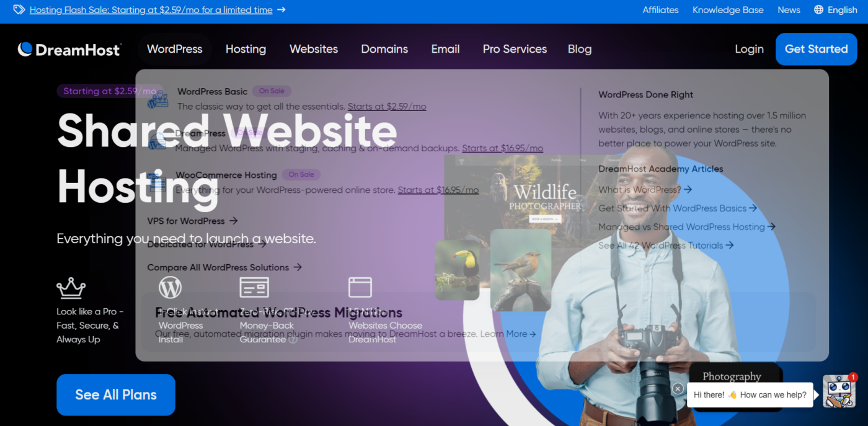
Task: Click the browser window icon above Websites Choose
Action: pos(360,288)
